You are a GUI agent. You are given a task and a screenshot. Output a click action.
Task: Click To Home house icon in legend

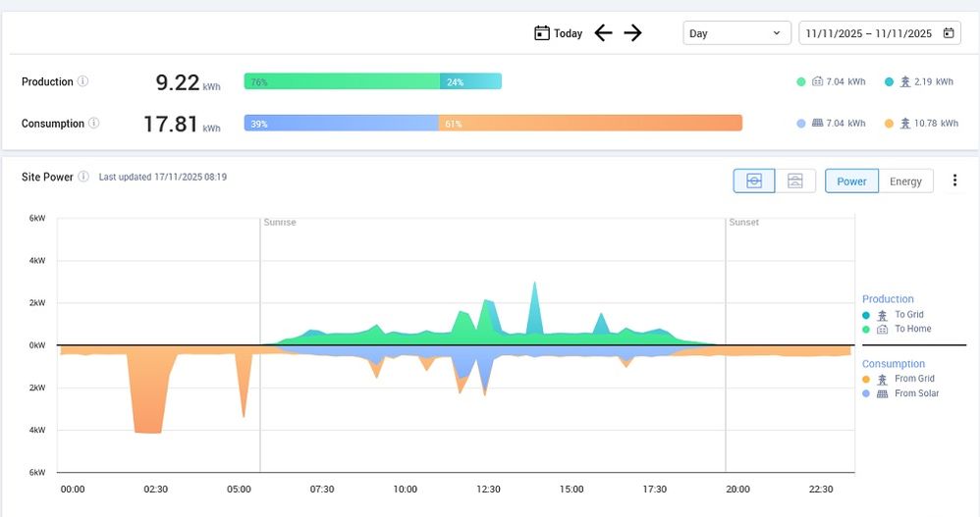[882, 329]
